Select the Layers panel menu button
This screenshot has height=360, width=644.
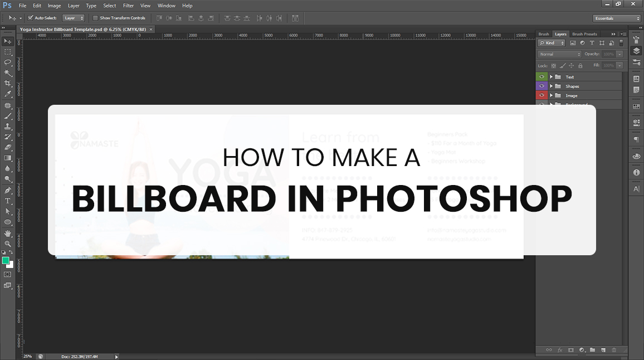(623, 34)
